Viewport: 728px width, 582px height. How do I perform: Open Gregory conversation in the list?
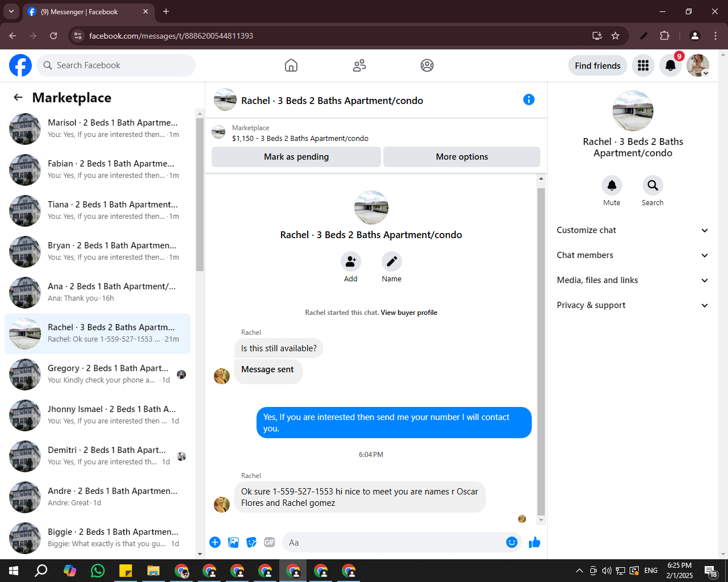pos(98,374)
